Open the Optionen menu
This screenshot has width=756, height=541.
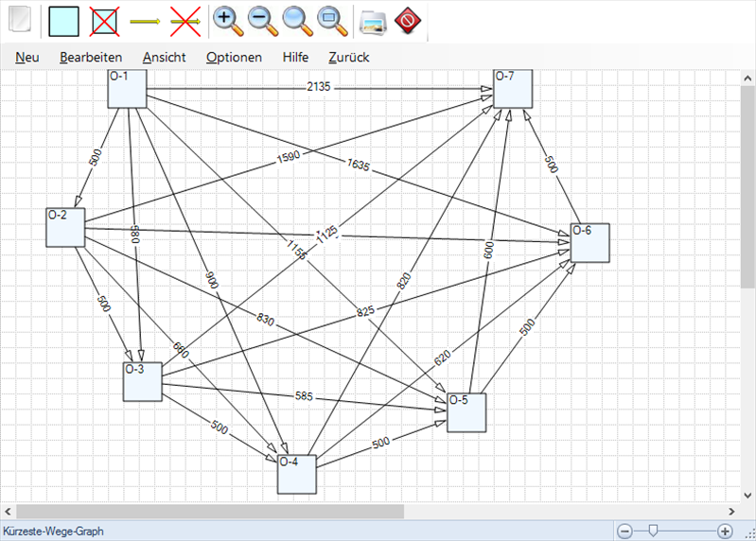click(234, 57)
